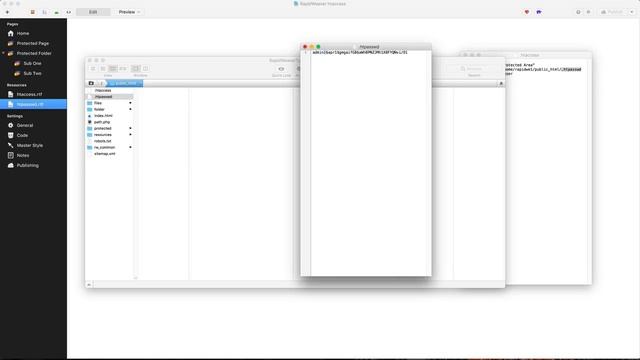This screenshot has height=360, width=640.
Task: Click the drive icon in path bar
Action: coord(91,83)
